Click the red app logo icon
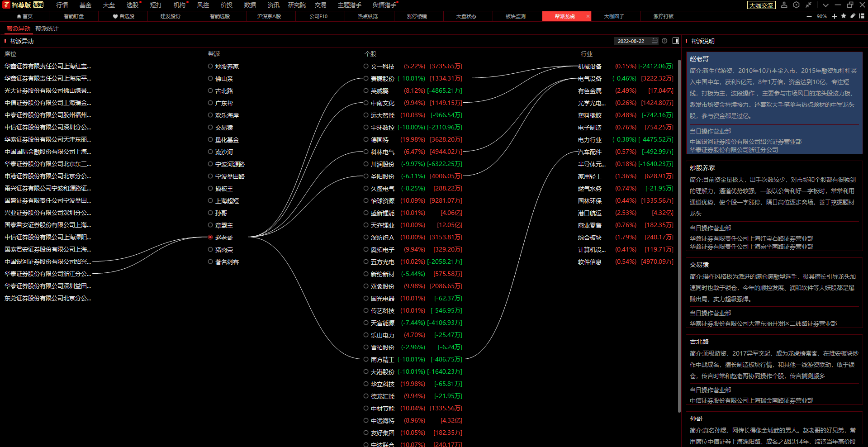The image size is (868, 447). click(6, 5)
